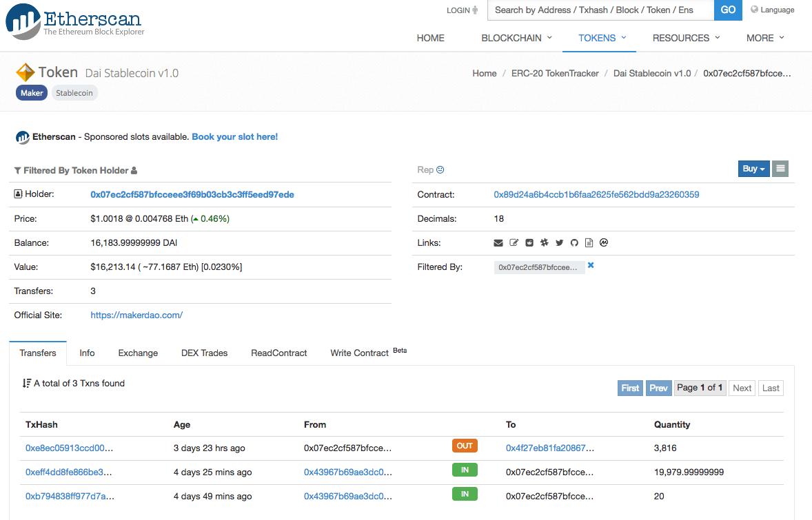Open breadcrumb ERC-20 TokenTracker link
This screenshot has width=812, height=520.
pos(555,74)
